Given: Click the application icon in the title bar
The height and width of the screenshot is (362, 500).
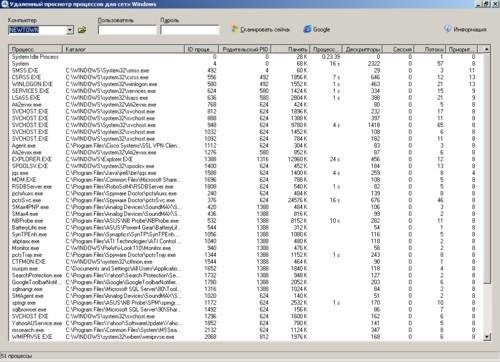Looking at the screenshot, I should click(x=4, y=4).
